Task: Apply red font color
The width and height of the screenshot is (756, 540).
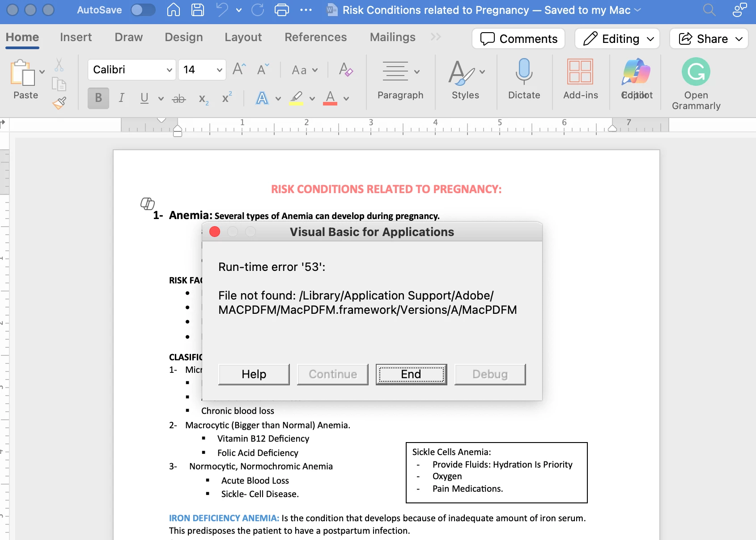Action: [x=330, y=98]
